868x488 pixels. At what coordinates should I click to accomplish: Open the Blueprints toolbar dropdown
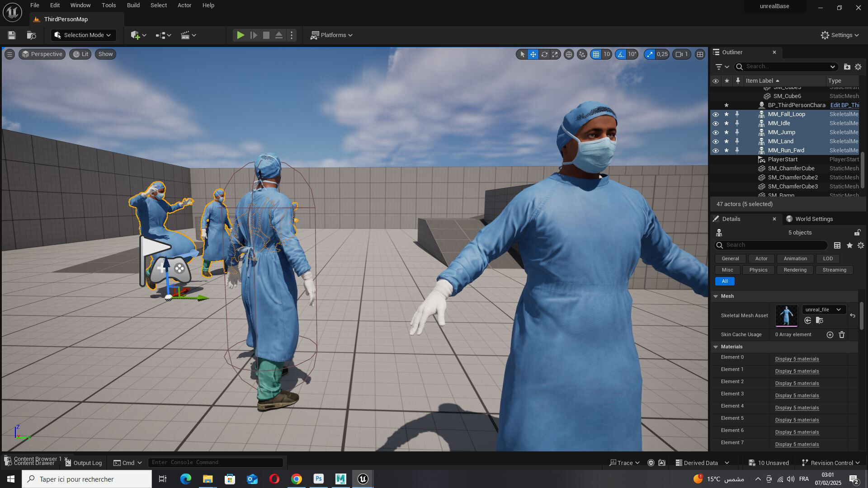tap(163, 35)
